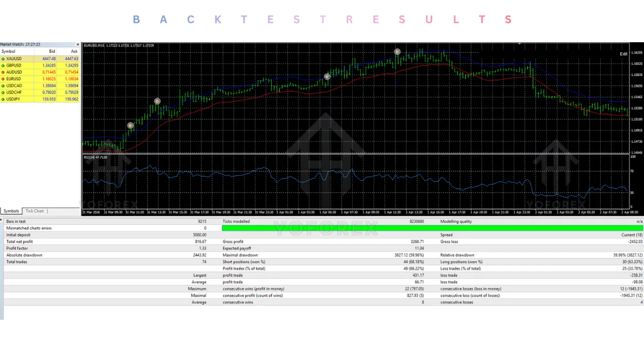The height and width of the screenshot is (362, 644).
Task: Select the AUDUSD ask 0.71454
Action: click(71, 72)
